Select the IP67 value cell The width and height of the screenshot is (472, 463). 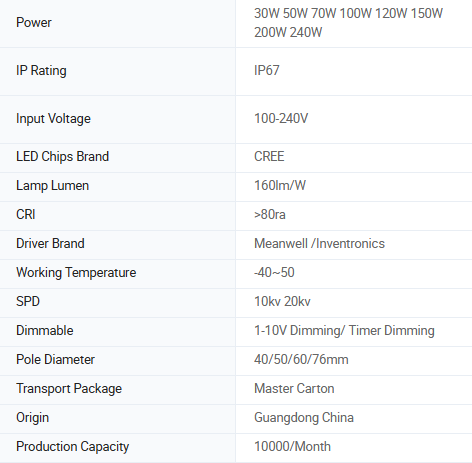(354, 71)
